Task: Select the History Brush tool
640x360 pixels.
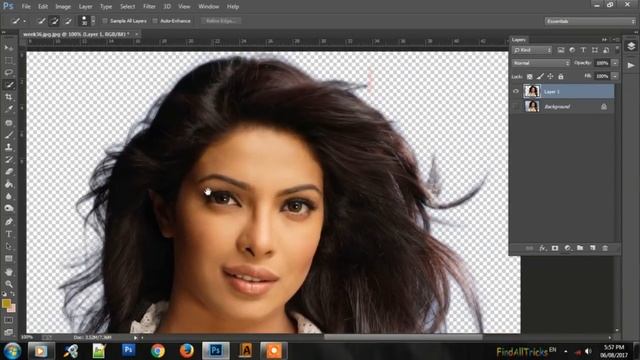Action: point(9,159)
